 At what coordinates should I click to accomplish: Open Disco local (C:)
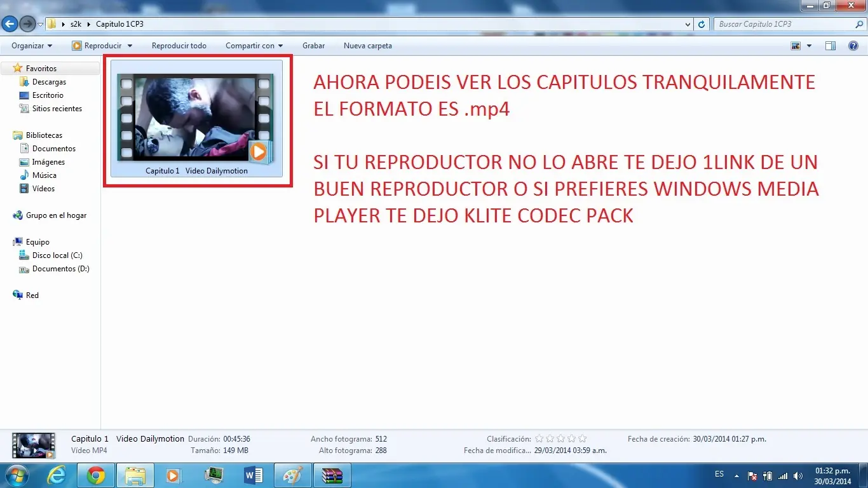point(57,255)
